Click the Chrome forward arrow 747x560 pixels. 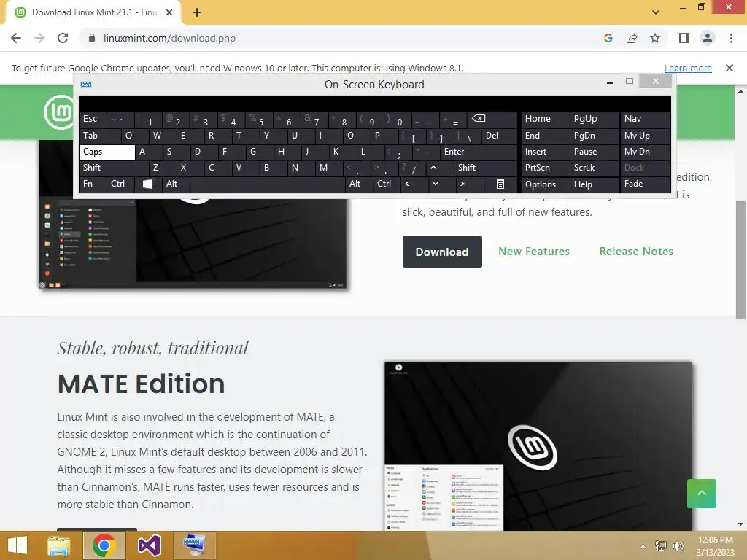click(x=39, y=38)
